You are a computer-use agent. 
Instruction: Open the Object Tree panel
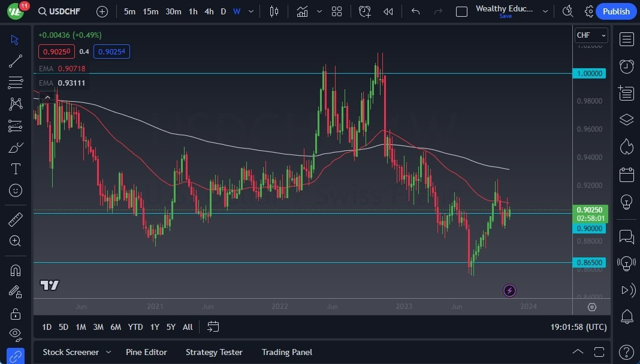[626, 119]
